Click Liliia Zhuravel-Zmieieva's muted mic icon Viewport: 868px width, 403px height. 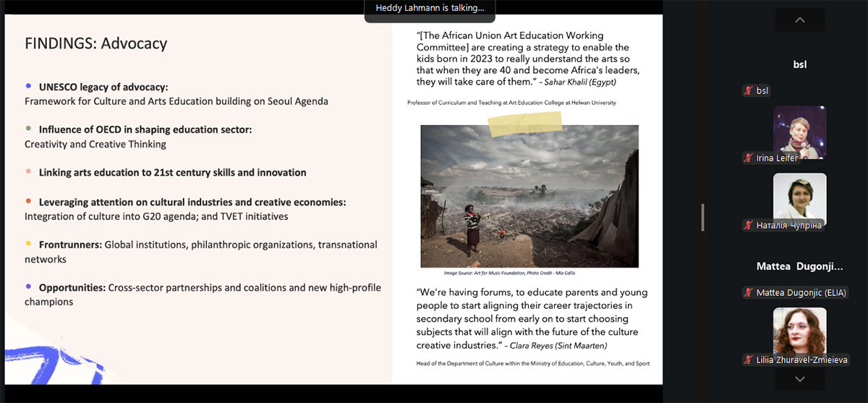click(x=749, y=360)
